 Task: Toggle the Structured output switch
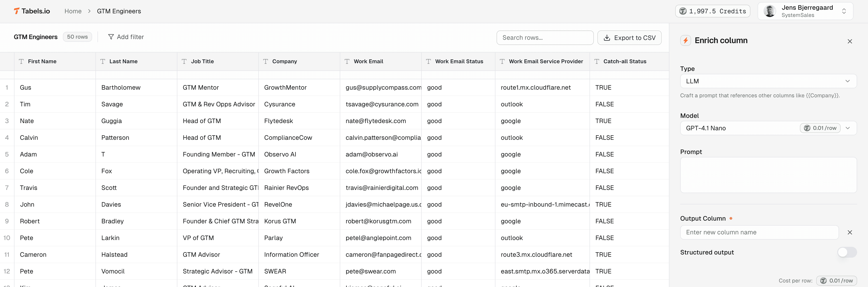pos(847,252)
